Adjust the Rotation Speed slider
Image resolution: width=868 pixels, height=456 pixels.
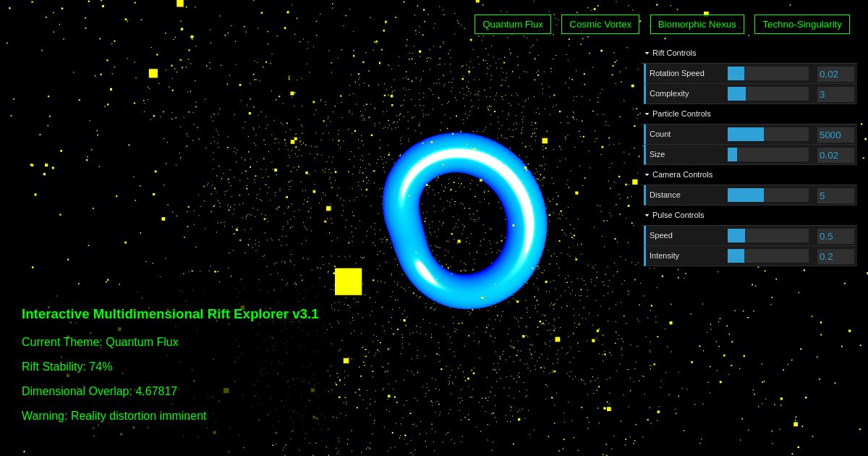click(x=767, y=73)
